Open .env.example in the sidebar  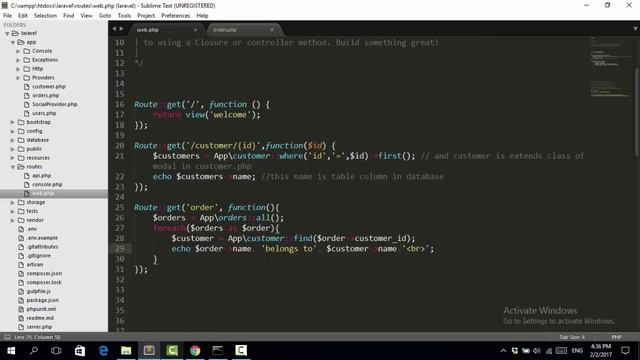point(42,238)
